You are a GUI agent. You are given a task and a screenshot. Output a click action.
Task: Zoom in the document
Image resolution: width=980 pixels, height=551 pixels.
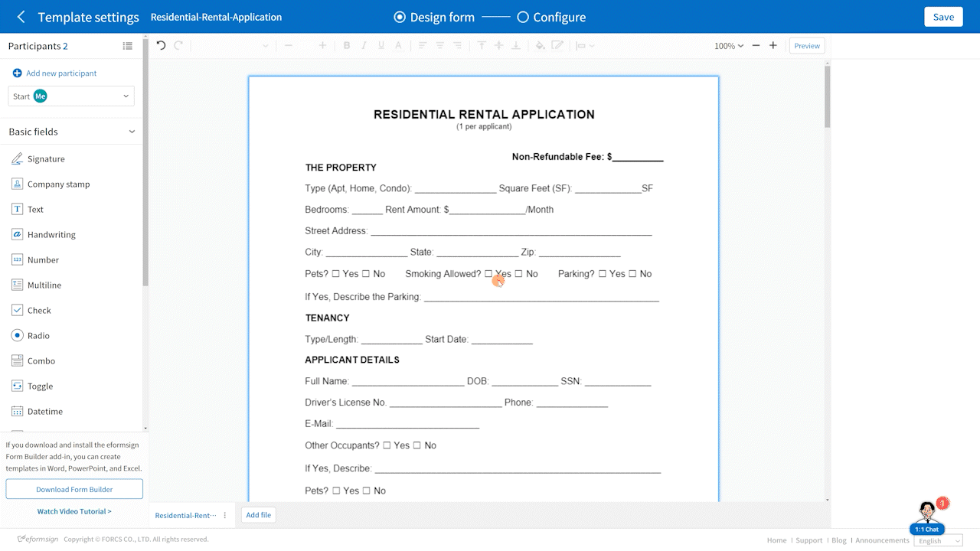pos(773,46)
